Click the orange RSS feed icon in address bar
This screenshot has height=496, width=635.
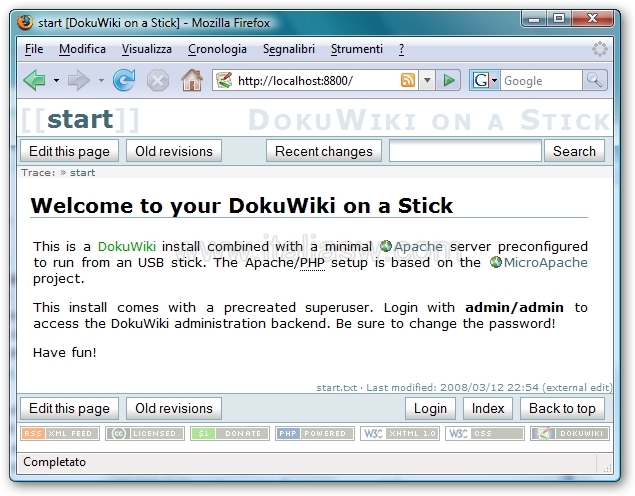point(408,80)
